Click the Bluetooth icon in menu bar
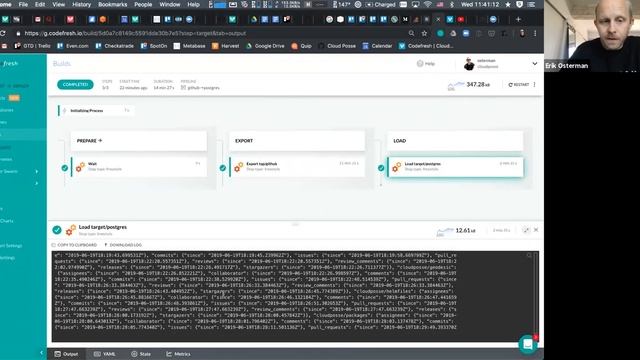 pyautogui.click(x=451, y=4)
